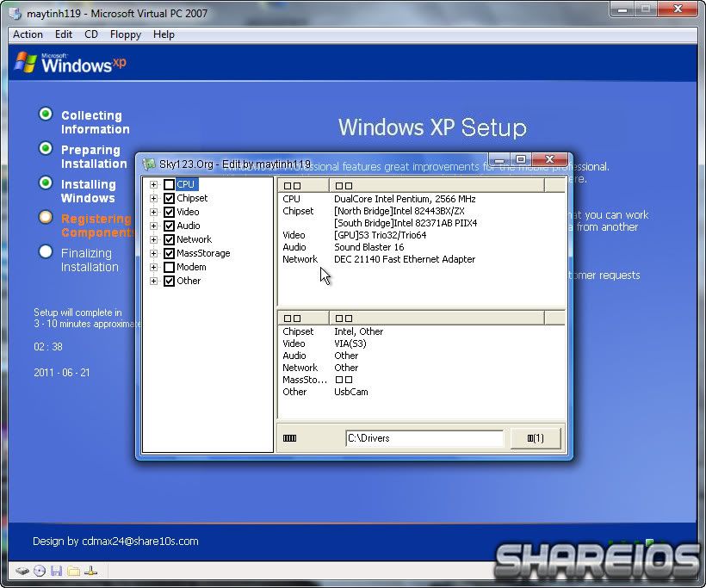Uncheck the Audio checkbox
Screen dimensions: 706x588
tap(169, 226)
